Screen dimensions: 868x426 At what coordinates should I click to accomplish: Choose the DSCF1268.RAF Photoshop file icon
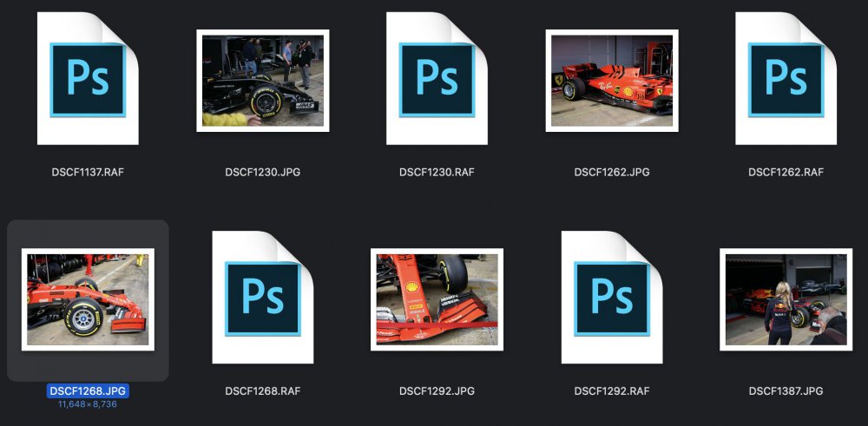coord(262,298)
